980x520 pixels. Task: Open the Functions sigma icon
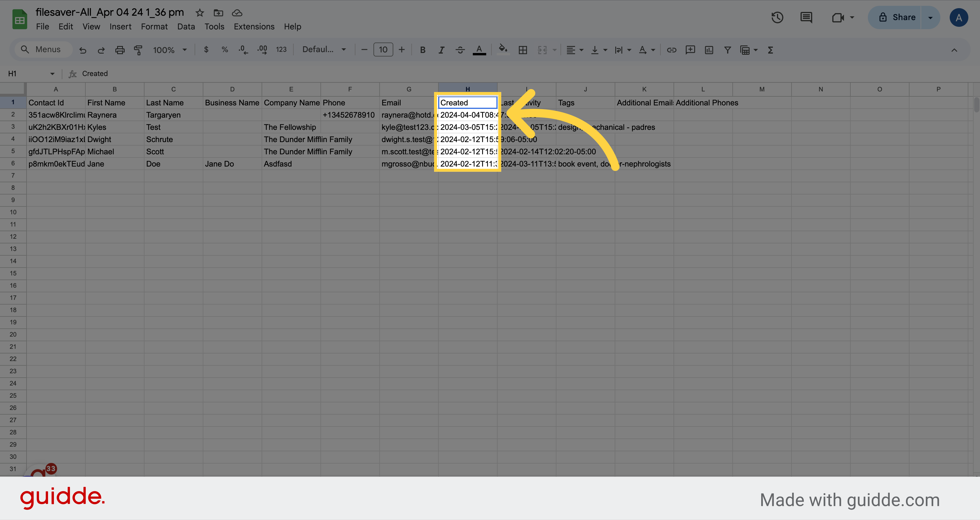tap(770, 50)
